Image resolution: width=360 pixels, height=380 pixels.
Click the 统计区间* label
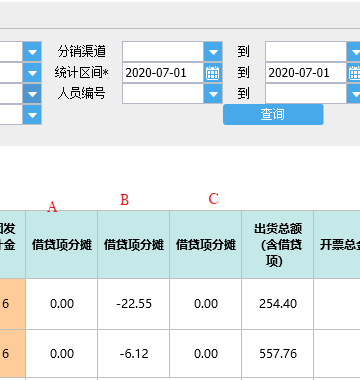pos(82,72)
